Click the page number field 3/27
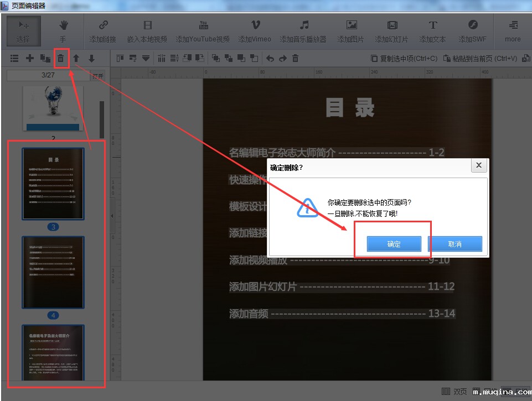Screen dimensions: 532x401 48,75
